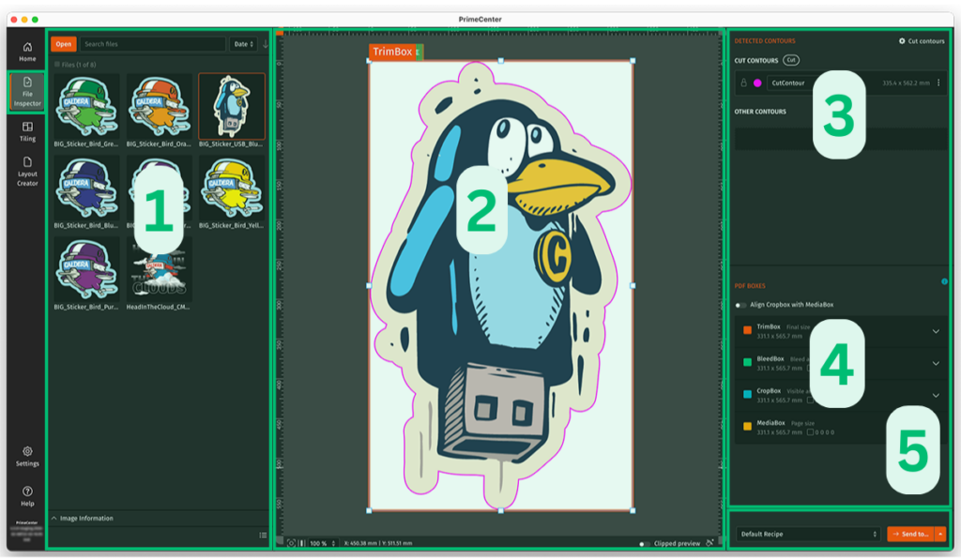The width and height of the screenshot is (961, 560).
Task: Open the Home section in sidebar
Action: coord(27,51)
